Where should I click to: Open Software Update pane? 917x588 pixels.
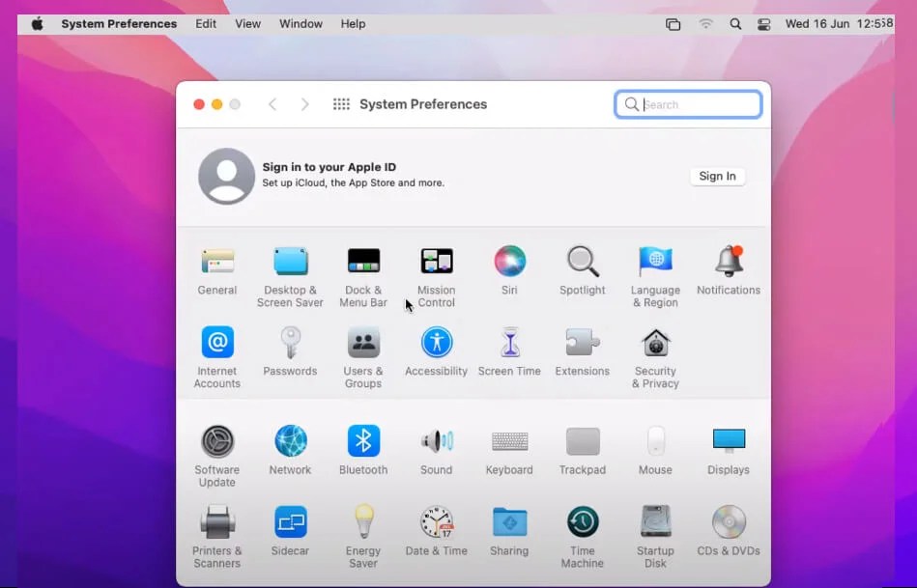click(217, 440)
